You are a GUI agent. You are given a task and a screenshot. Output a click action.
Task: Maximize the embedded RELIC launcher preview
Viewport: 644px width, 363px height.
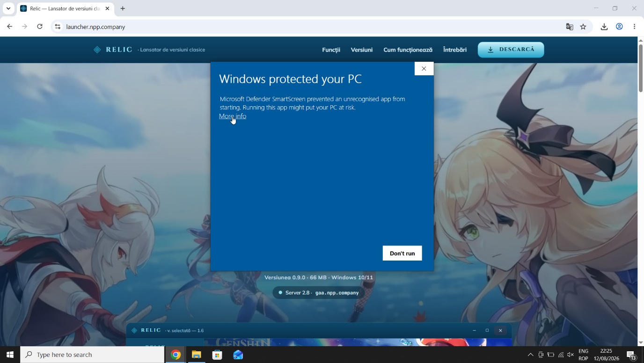[487, 330]
